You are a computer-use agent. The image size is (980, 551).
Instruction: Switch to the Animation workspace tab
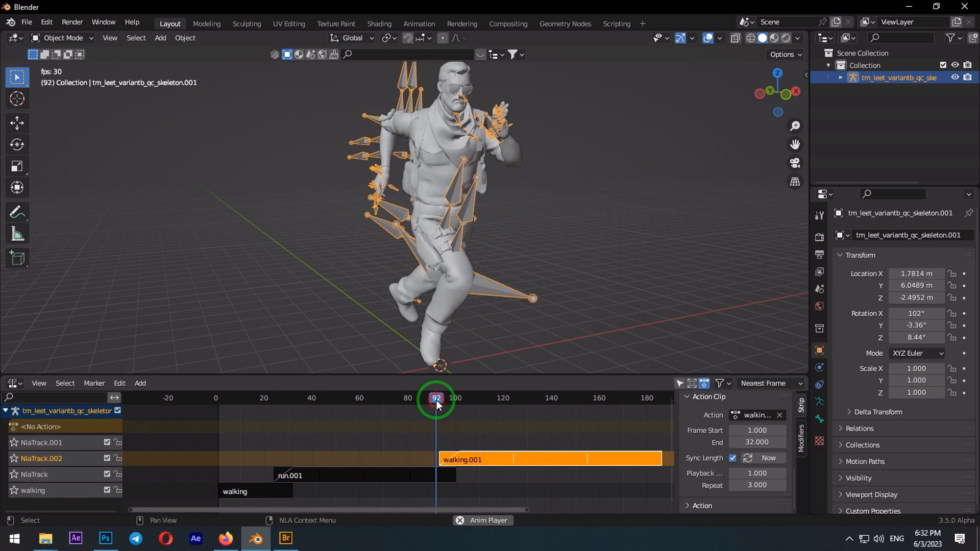point(419,23)
